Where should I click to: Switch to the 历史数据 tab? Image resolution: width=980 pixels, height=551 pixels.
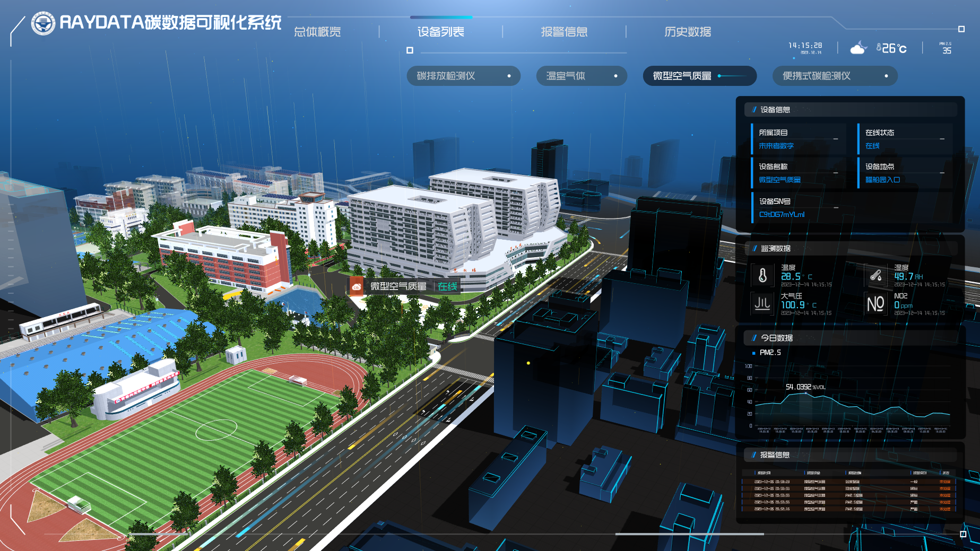coord(688,32)
